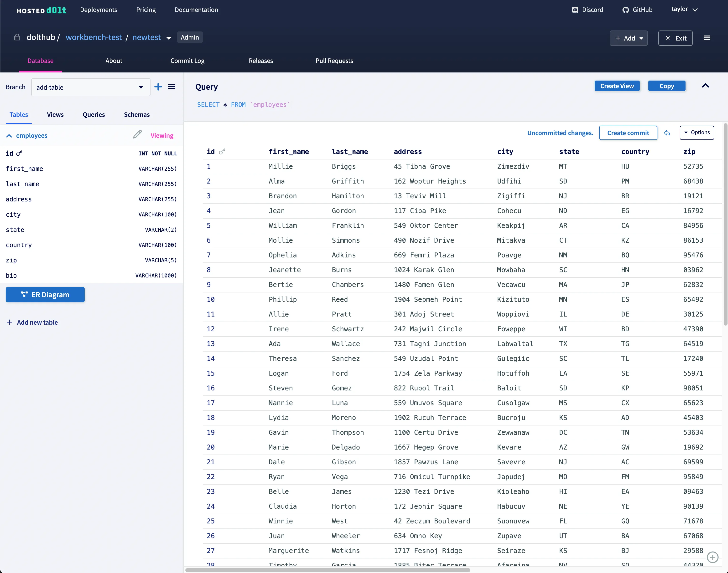This screenshot has height=573, width=728.
Task: Click the ER Diagram button
Action: pos(45,295)
